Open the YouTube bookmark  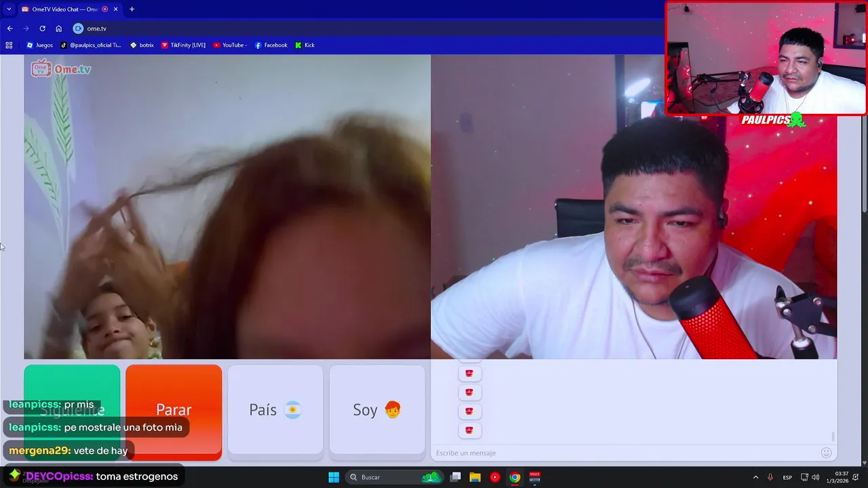tap(230, 45)
